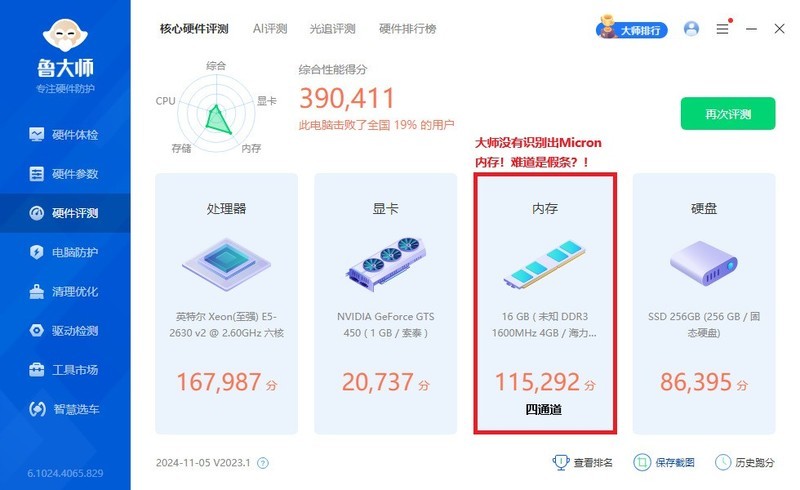800x490 pixels.
Task: Open 驱动检测 in the sidebar
Action: point(65,331)
